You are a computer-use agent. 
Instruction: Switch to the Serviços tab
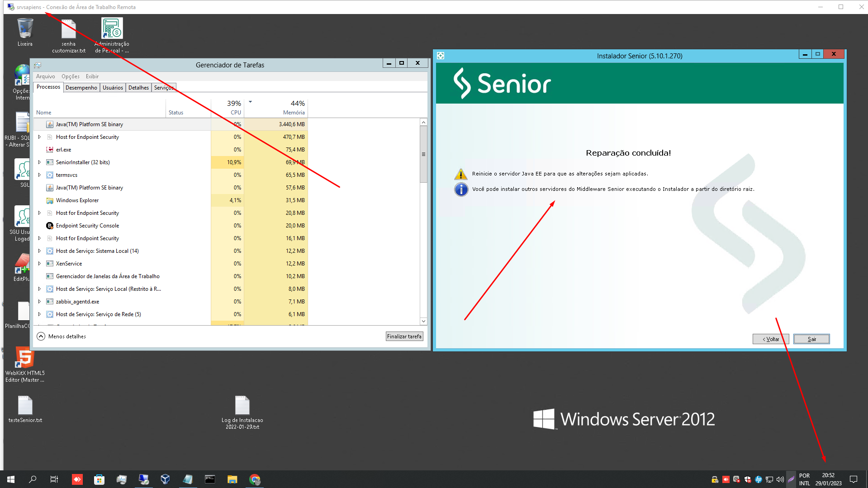tap(164, 88)
